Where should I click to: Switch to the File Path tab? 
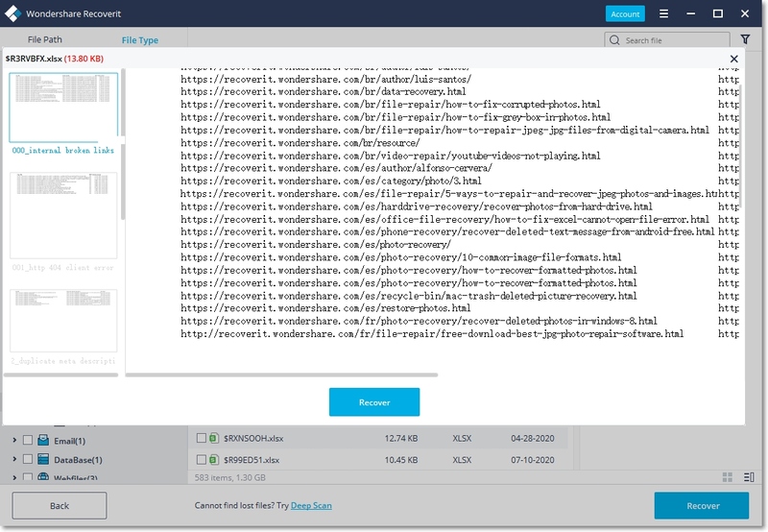pyautogui.click(x=44, y=39)
